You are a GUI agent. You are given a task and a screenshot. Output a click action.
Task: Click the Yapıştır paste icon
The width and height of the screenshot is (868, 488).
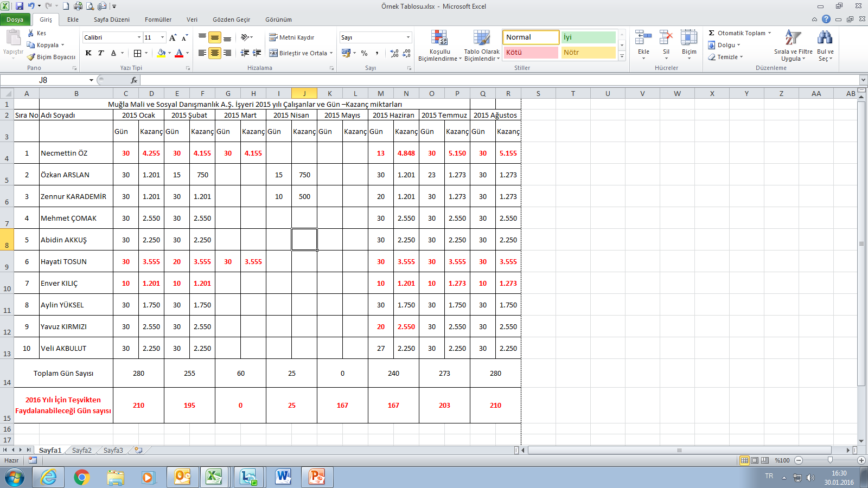[13, 38]
